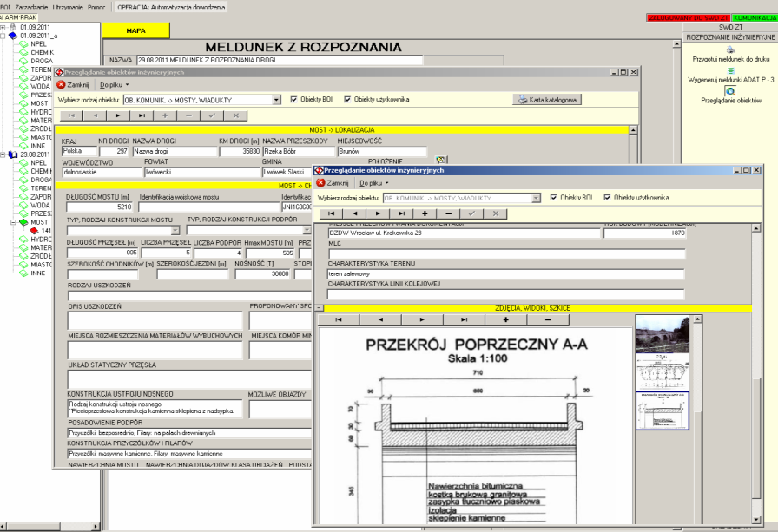Toggle Obiekty użytkownika checkbox in the front window
Screen dimensions: 778x532
coord(607,197)
